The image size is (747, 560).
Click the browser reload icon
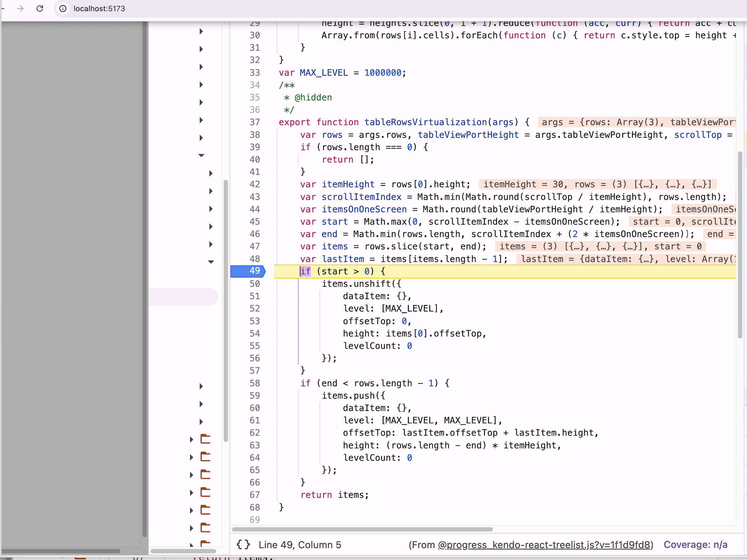pyautogui.click(x=40, y=9)
